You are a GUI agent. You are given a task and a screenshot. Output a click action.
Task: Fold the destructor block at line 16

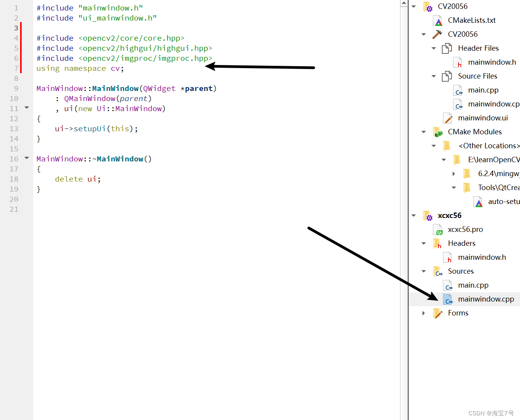[27, 158]
